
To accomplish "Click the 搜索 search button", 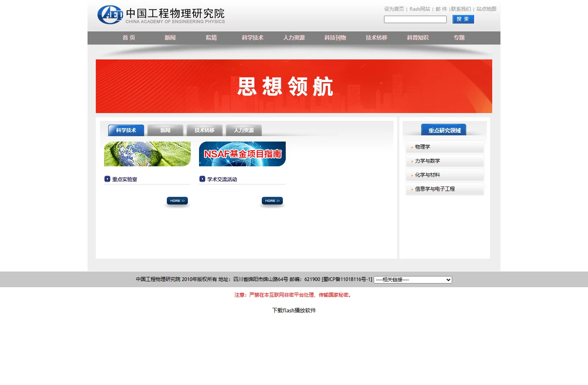I will 463,19.
